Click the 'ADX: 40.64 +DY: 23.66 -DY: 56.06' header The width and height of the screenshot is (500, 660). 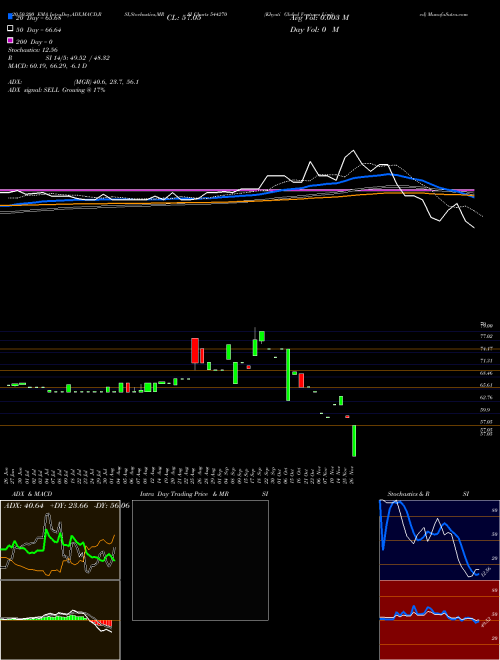(66, 505)
